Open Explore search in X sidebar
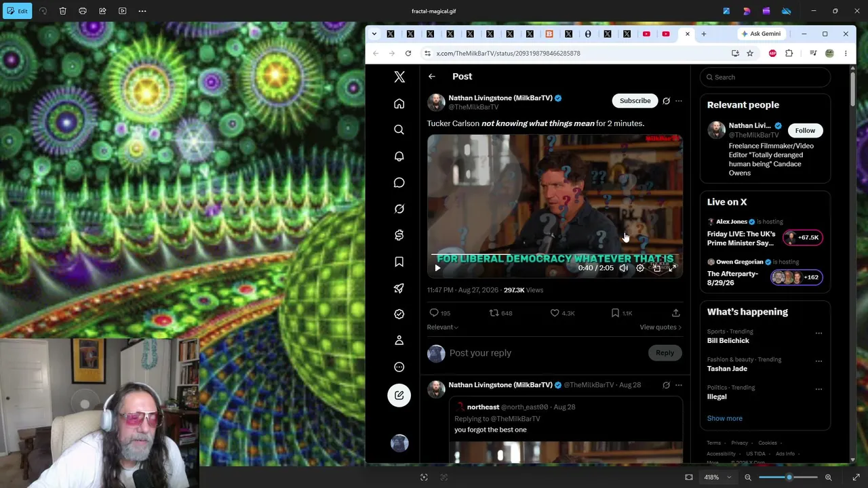Screen dimensions: 868x488 click(x=399, y=129)
